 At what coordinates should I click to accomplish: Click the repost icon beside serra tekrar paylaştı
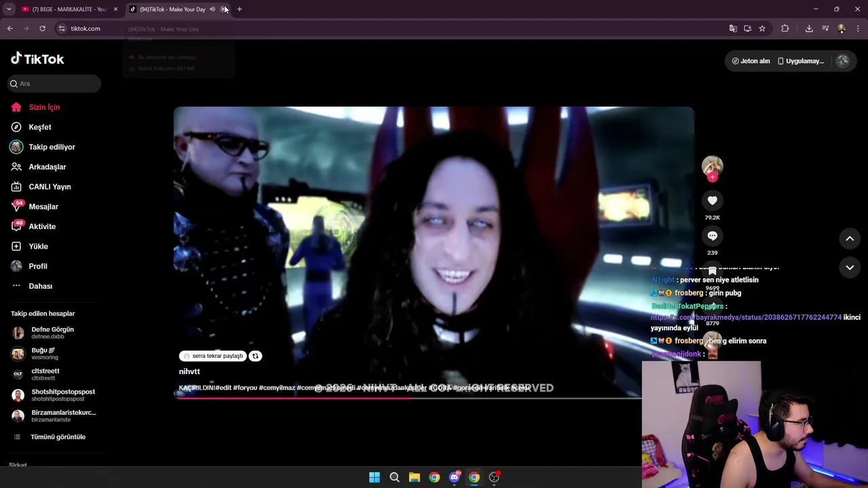point(256,356)
